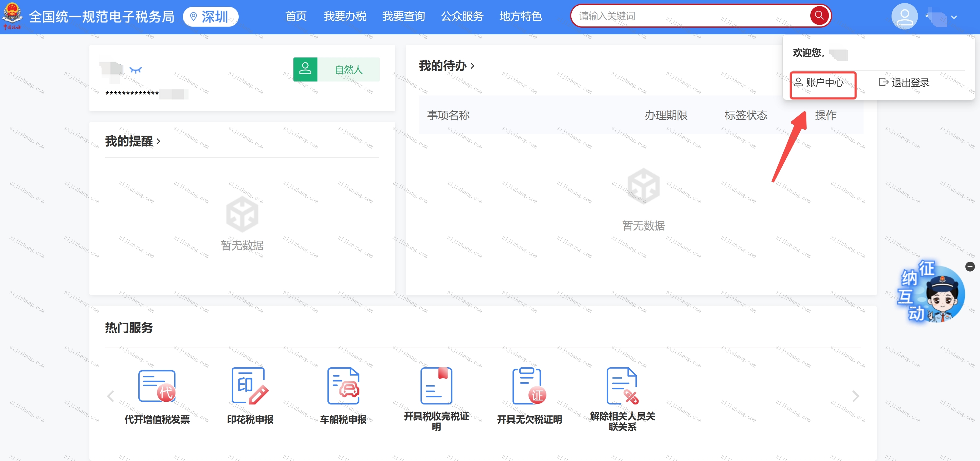Select 退出登录 to log out
The image size is (980, 461).
tap(904, 82)
